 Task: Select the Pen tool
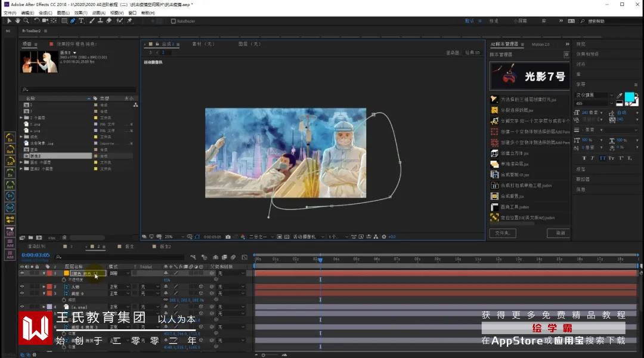(73, 20)
